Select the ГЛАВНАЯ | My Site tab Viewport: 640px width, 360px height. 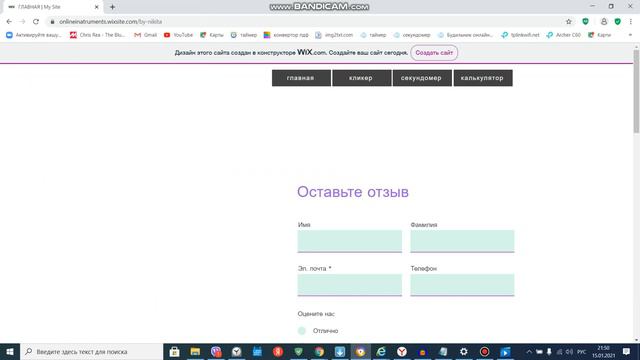click(x=53, y=7)
